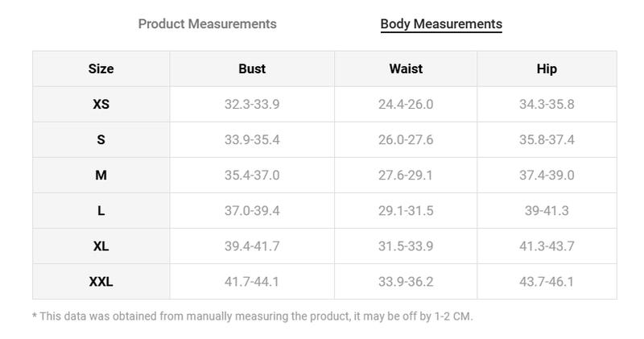
Task: Click the Bust column header
Action: point(252,68)
